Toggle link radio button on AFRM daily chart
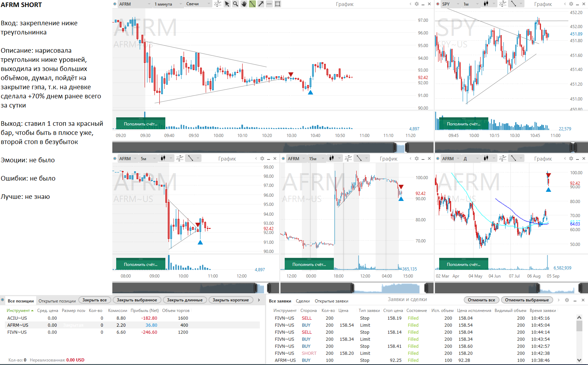588x365 pixels. pos(438,158)
